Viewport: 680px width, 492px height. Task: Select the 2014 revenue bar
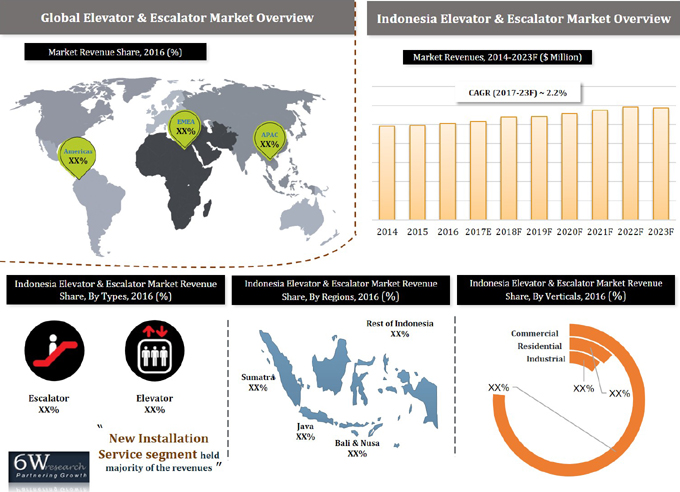pyautogui.click(x=387, y=173)
